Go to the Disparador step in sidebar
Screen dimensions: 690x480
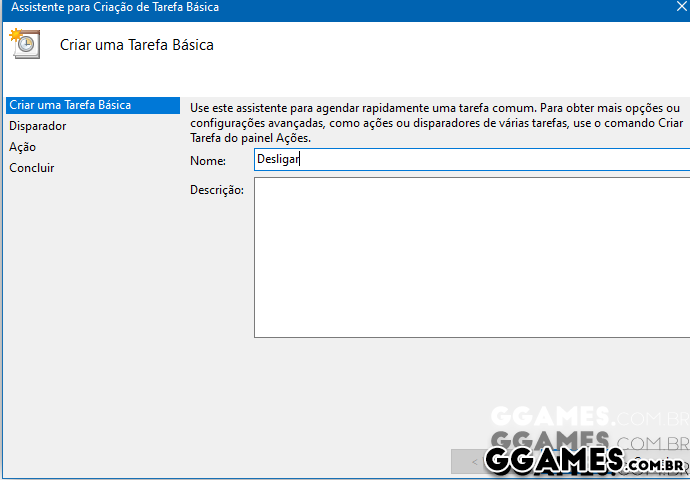(38, 126)
